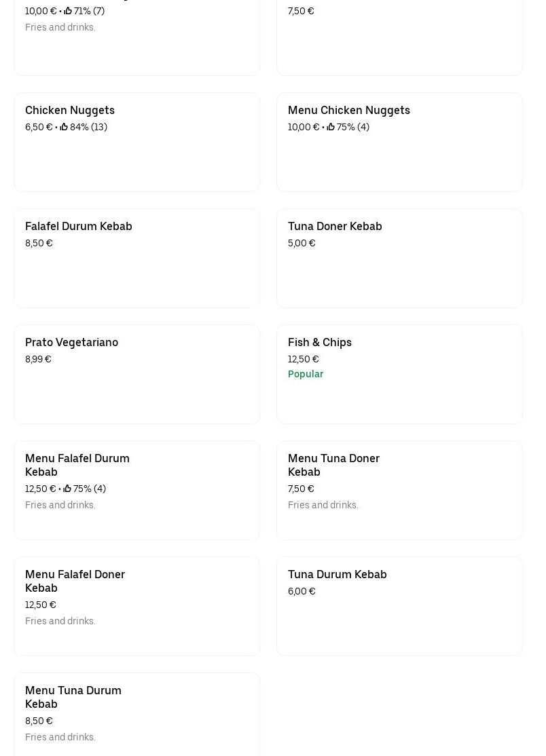The height and width of the screenshot is (756, 546).
Task: Open the Menu Tuna Durum Kebab item
Action: [x=136, y=714]
